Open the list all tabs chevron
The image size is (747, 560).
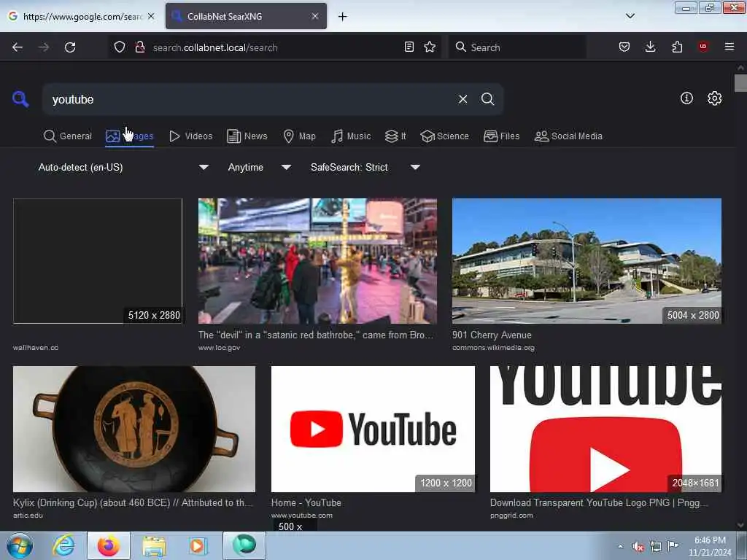[630, 16]
